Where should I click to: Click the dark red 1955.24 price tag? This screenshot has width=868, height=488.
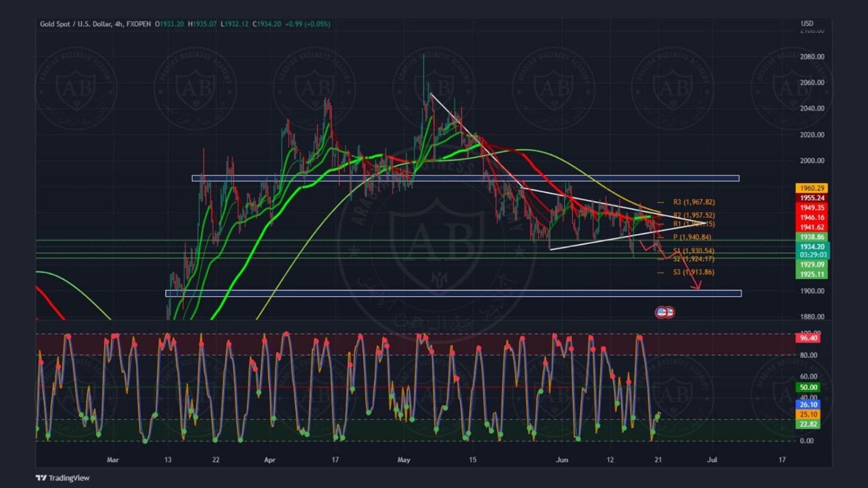812,198
